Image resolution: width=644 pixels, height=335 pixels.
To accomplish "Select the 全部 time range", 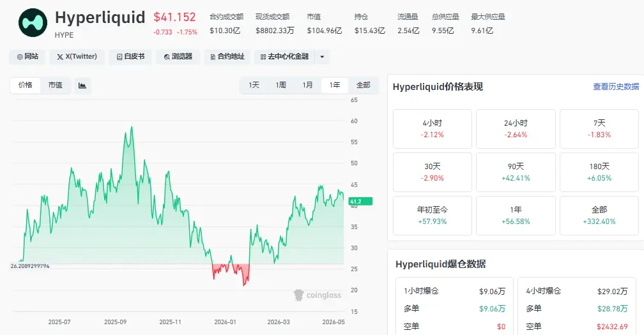I will pyautogui.click(x=363, y=86).
